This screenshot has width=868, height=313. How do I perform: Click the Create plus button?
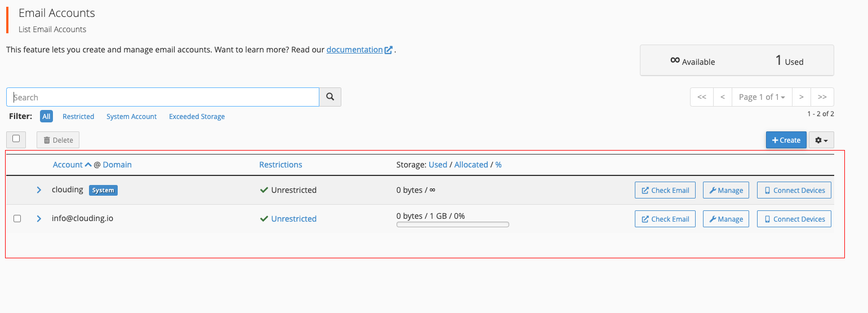(786, 140)
